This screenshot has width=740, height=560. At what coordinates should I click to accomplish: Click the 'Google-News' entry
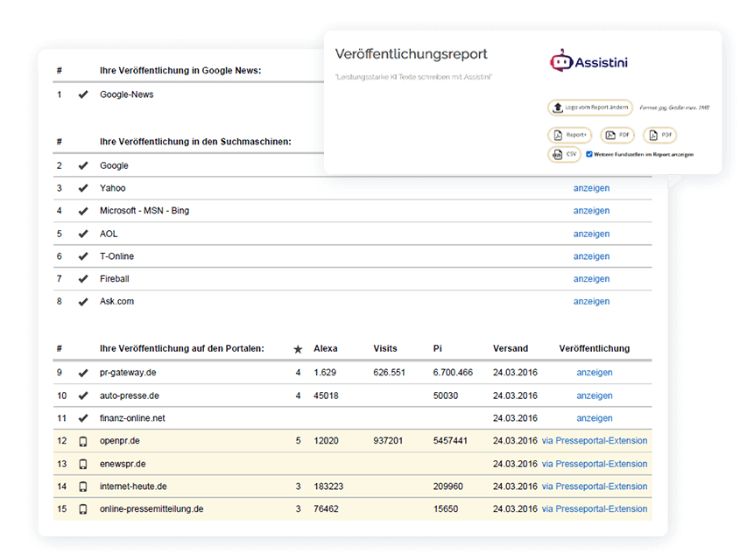click(126, 94)
